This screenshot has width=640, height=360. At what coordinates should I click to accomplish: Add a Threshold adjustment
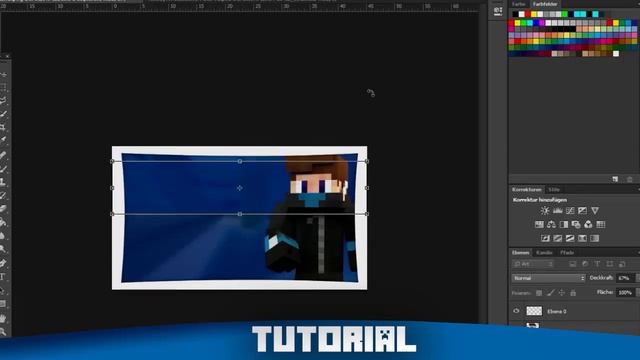[x=570, y=238]
